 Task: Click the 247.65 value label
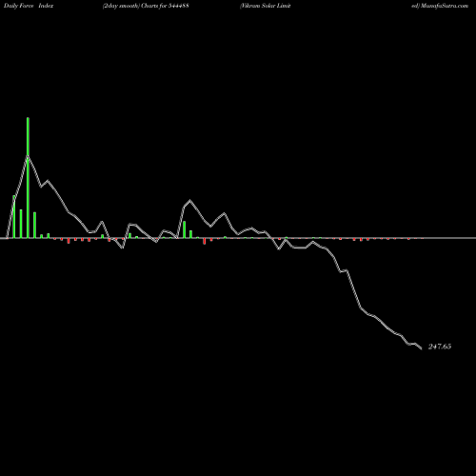click(x=440, y=347)
